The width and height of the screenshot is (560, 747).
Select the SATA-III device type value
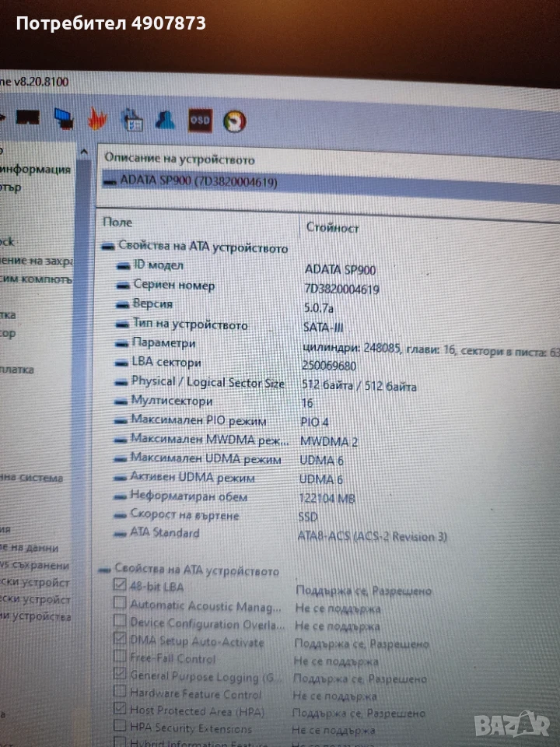(x=323, y=328)
